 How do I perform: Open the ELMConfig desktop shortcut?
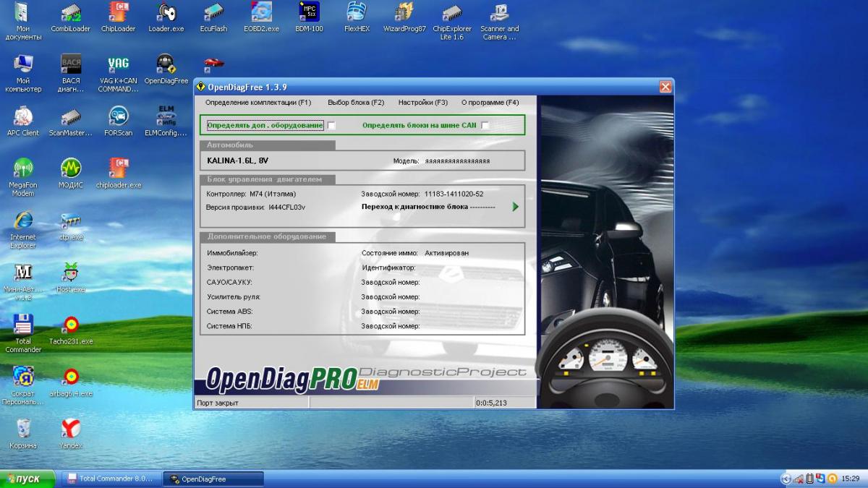tap(166, 122)
